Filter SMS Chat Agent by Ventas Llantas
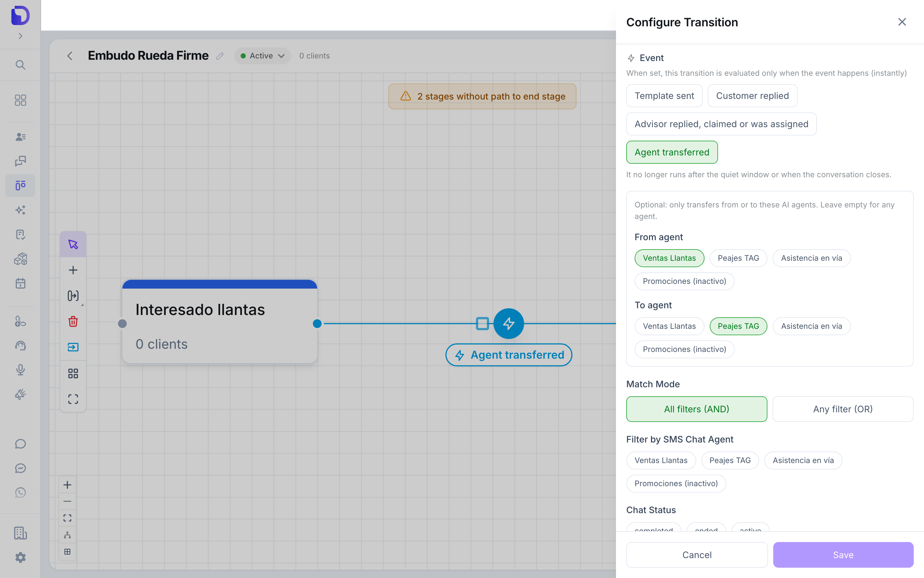Screen dimensions: 924x578 (661, 460)
